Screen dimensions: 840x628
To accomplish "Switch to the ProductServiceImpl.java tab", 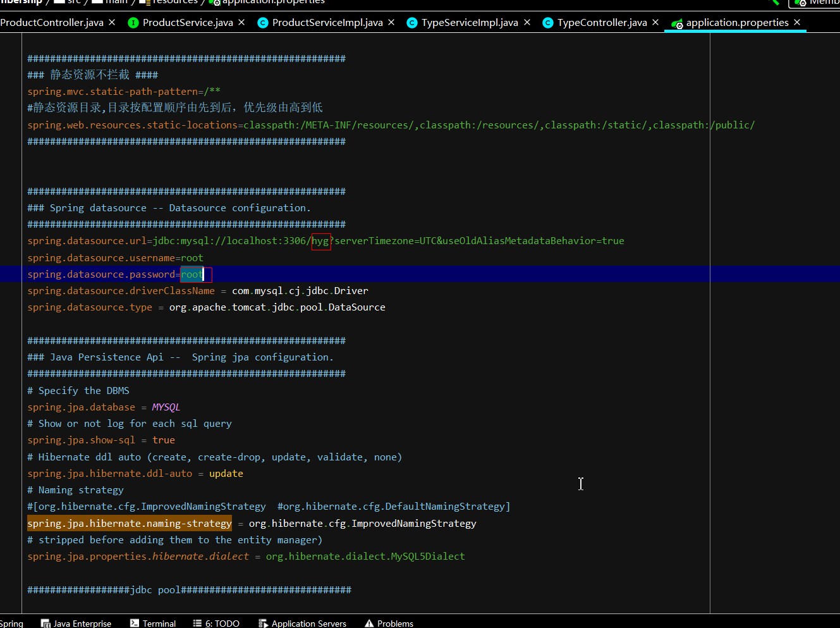I will tap(327, 23).
